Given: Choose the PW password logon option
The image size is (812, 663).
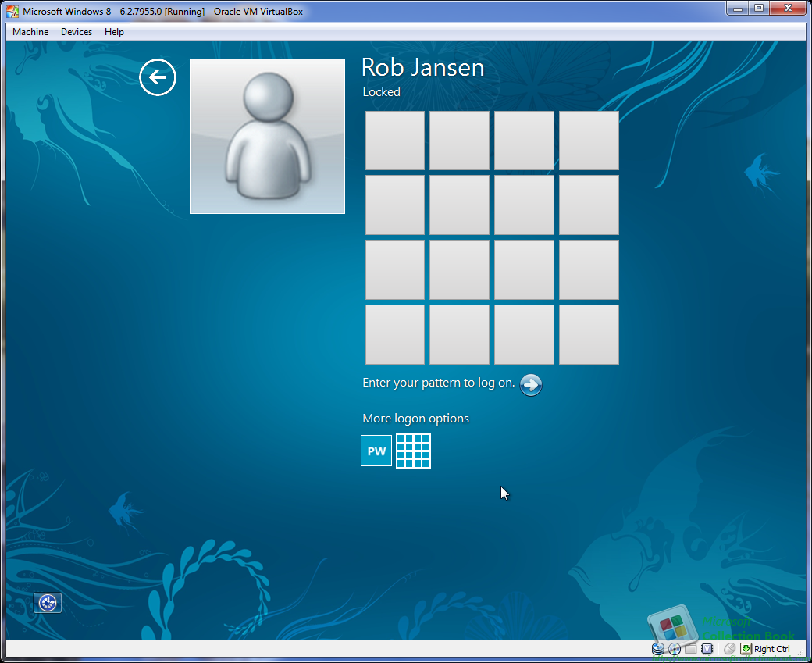Looking at the screenshot, I should tap(376, 451).
